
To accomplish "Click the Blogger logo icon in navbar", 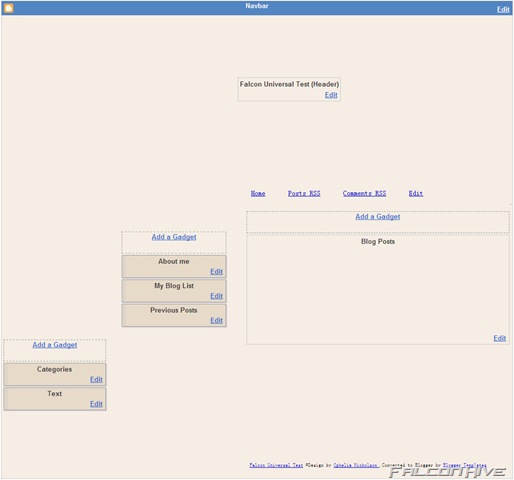I will tap(9, 8).
